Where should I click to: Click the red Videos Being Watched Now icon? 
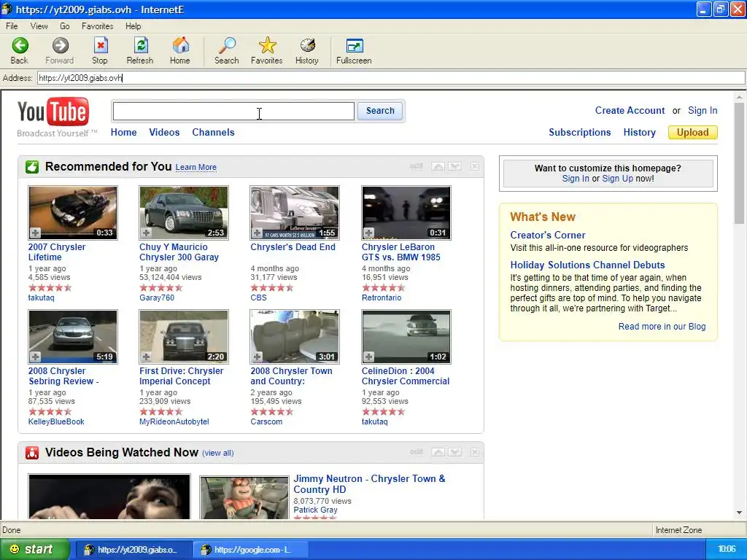pyautogui.click(x=32, y=453)
